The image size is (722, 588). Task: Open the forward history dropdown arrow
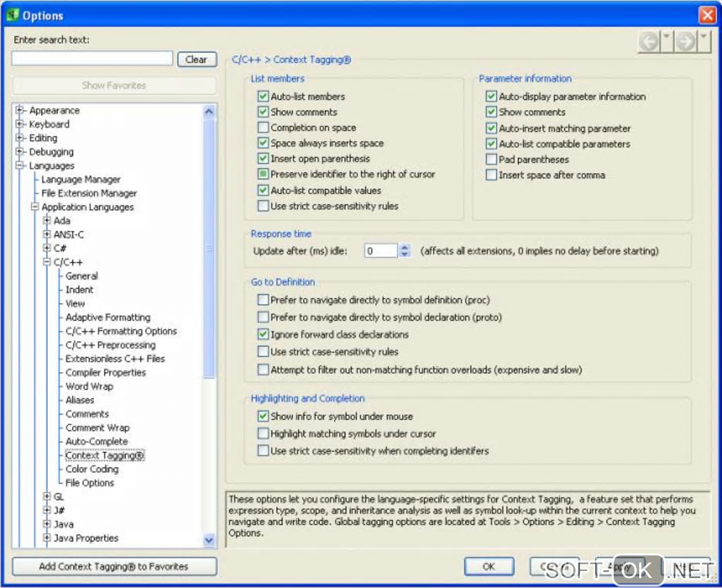pos(704,42)
